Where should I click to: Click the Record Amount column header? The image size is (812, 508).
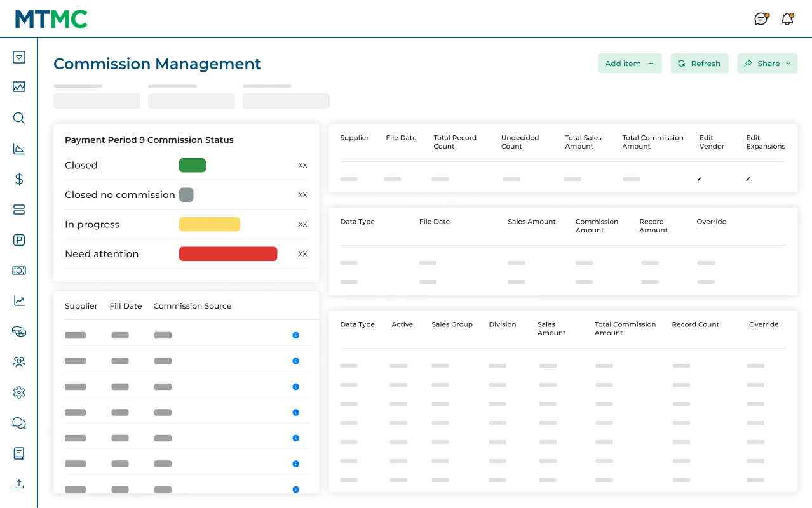tap(654, 226)
